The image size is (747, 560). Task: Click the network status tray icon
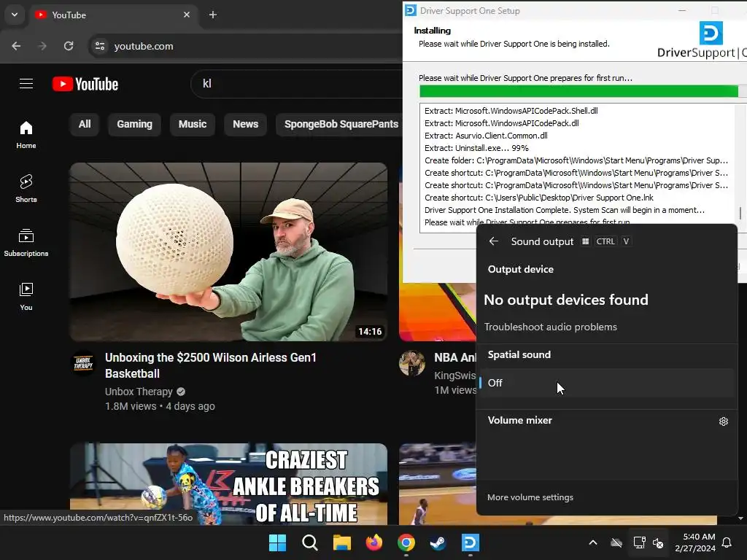click(639, 542)
